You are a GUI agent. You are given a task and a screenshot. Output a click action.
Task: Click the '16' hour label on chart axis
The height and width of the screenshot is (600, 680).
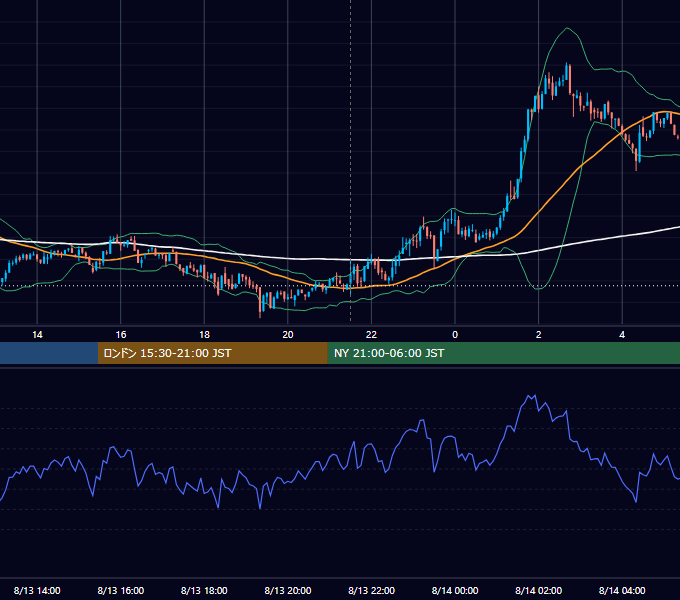click(x=121, y=335)
